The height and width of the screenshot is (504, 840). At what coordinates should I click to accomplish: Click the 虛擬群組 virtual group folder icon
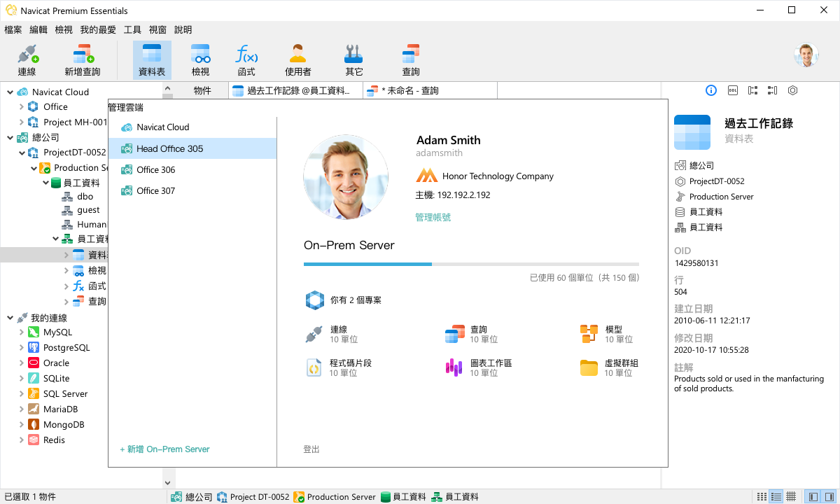(589, 367)
